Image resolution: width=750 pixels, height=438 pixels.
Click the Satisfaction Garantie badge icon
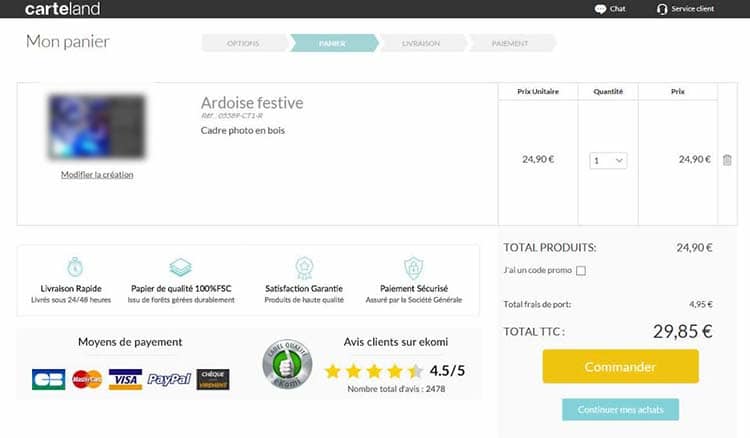(304, 267)
